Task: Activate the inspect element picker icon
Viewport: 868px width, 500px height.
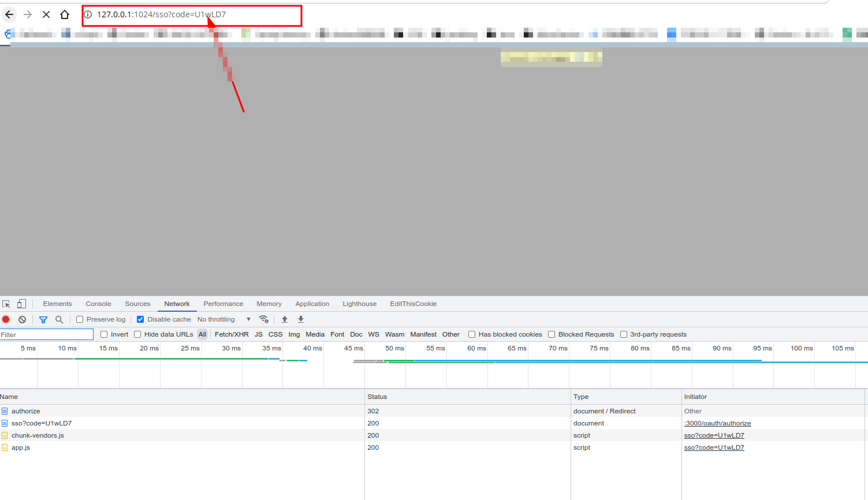Action: coord(6,304)
